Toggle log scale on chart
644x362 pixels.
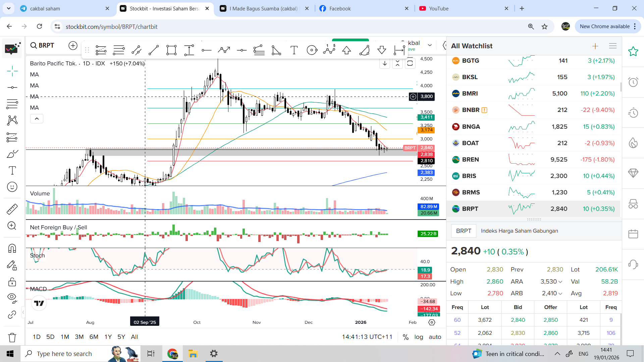point(419,337)
